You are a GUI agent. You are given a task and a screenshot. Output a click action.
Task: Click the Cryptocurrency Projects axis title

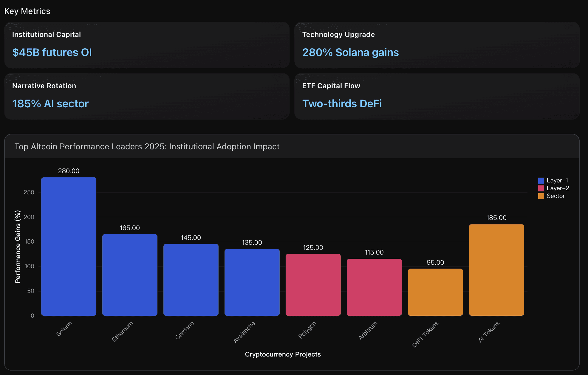[283, 354]
